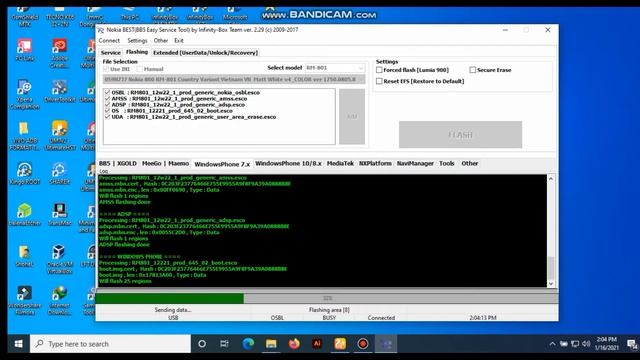
Task: Open the Windows Start menu
Action: pos(18,344)
